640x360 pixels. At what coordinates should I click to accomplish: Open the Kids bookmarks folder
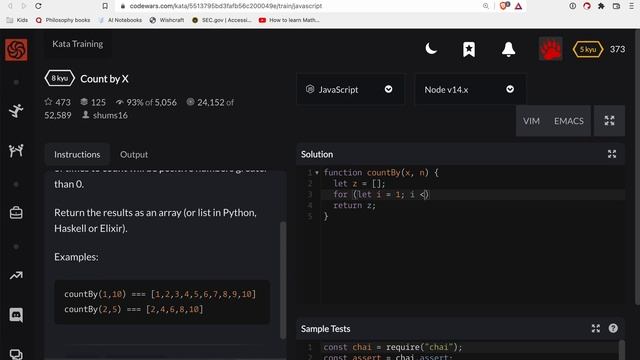point(18,20)
